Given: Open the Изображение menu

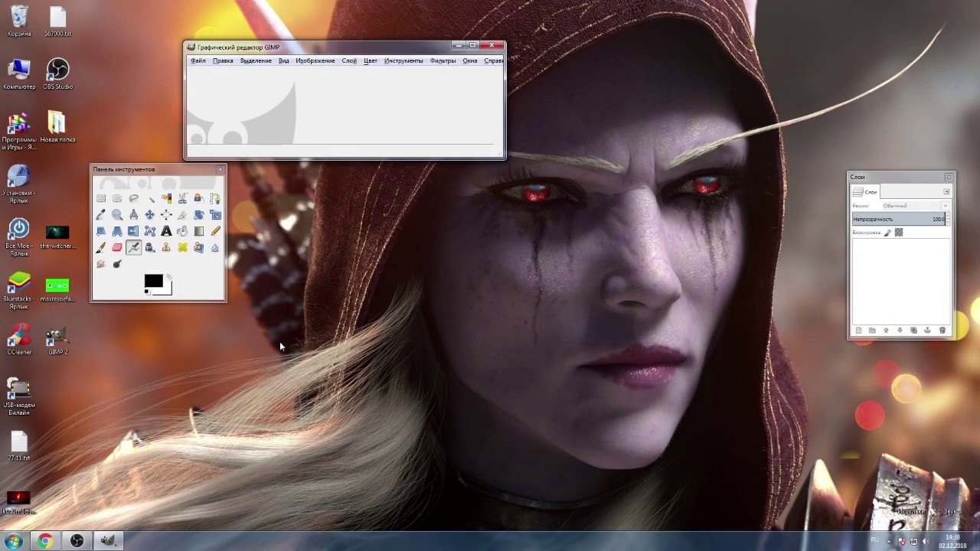Looking at the screenshot, I should (315, 60).
